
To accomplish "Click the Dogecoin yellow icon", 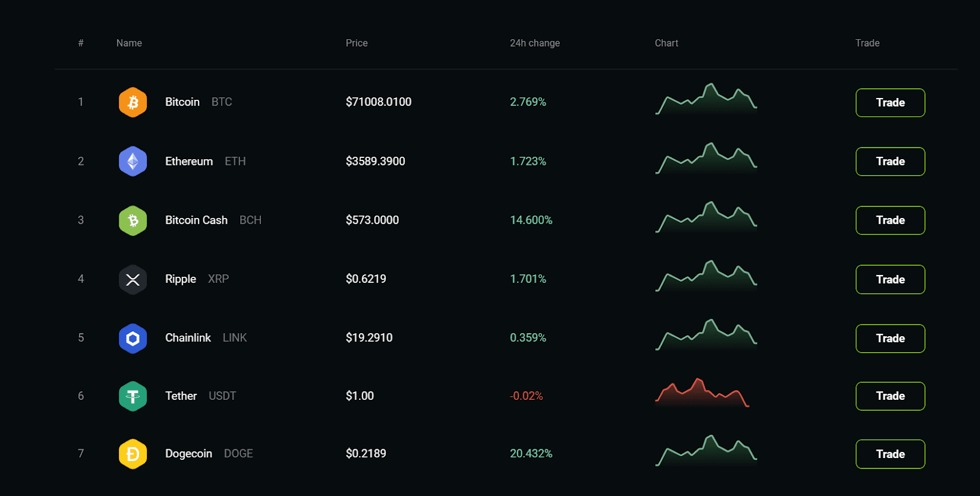I will click(x=133, y=454).
